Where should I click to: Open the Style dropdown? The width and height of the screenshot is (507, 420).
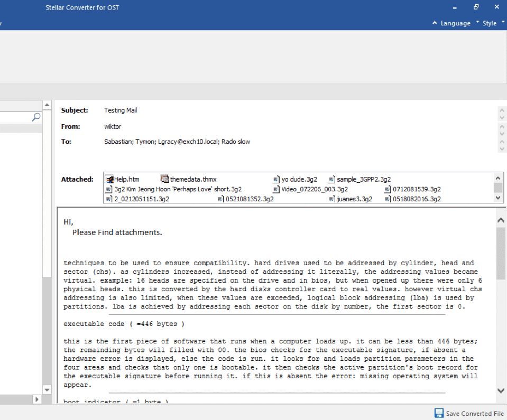pyautogui.click(x=489, y=23)
